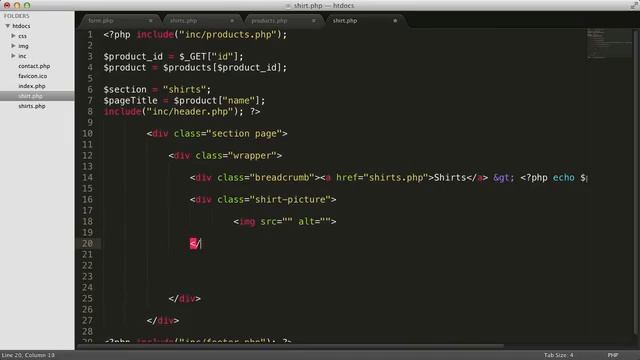640x360 pixels.
Task: Click class="shirt-picture" div on line 16
Action: tap(263, 200)
